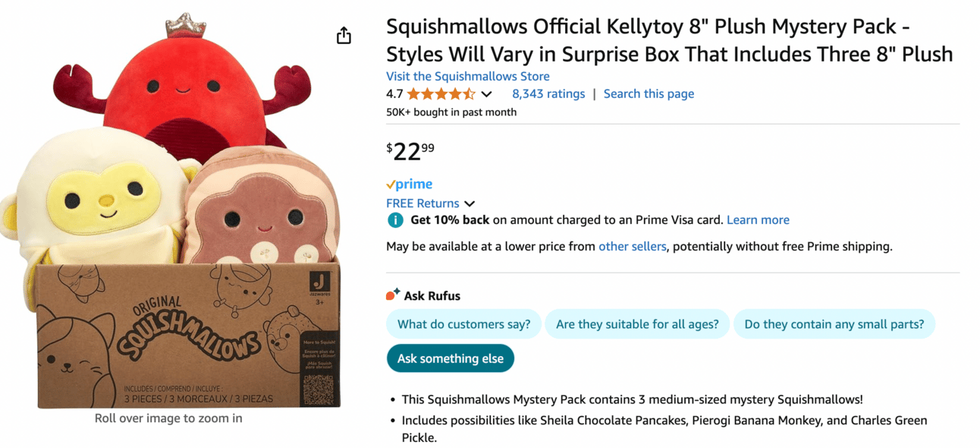The height and width of the screenshot is (448, 980).
Task: Open the 8,343 ratings link
Action: click(x=548, y=94)
